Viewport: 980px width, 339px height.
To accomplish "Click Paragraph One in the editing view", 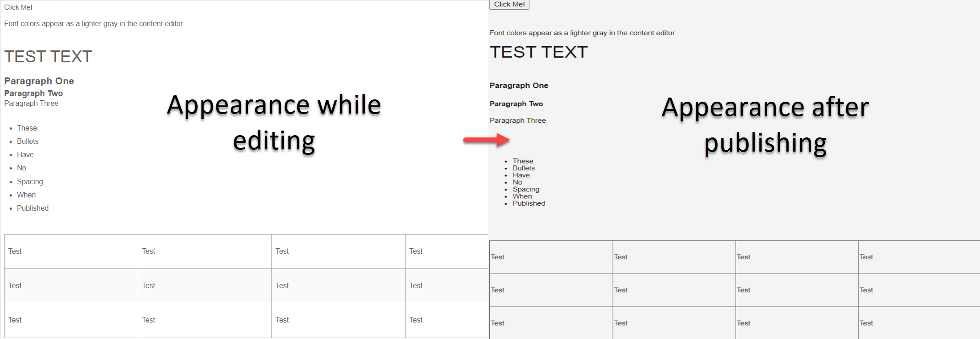I will click(39, 81).
